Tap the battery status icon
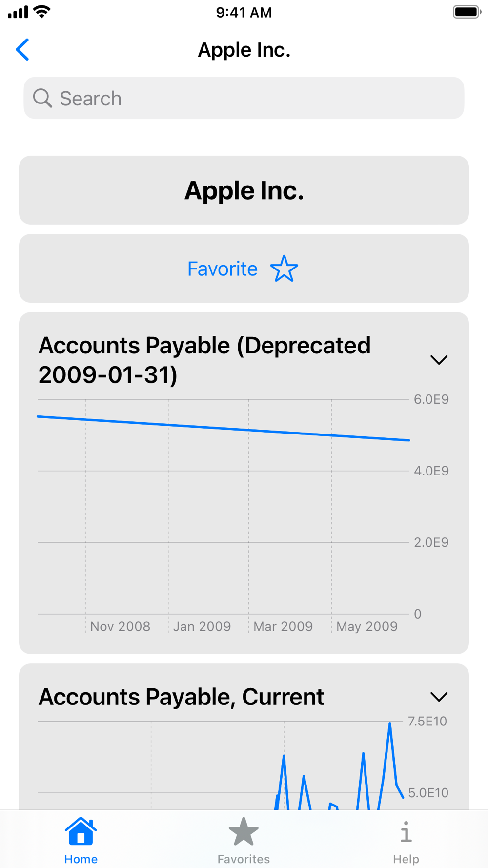Screen dimensions: 488x868 [467, 12]
